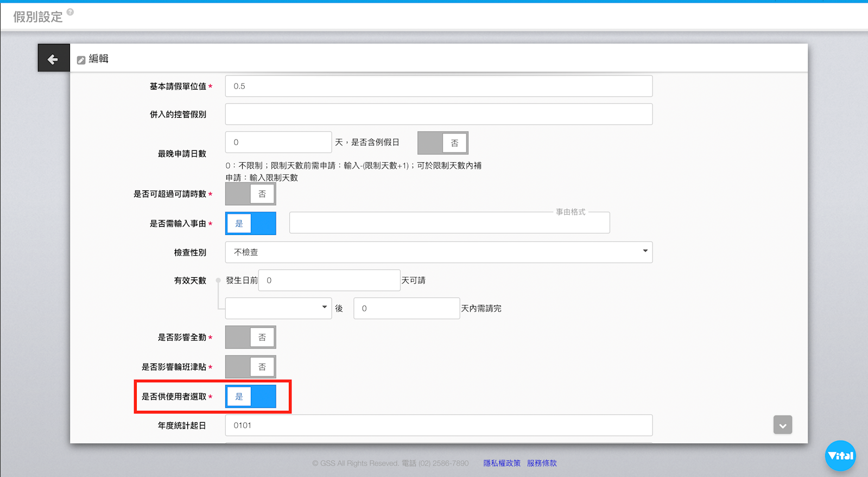This screenshot has height=477, width=868.
Task: Open the Vital chat bubble
Action: pos(840,455)
